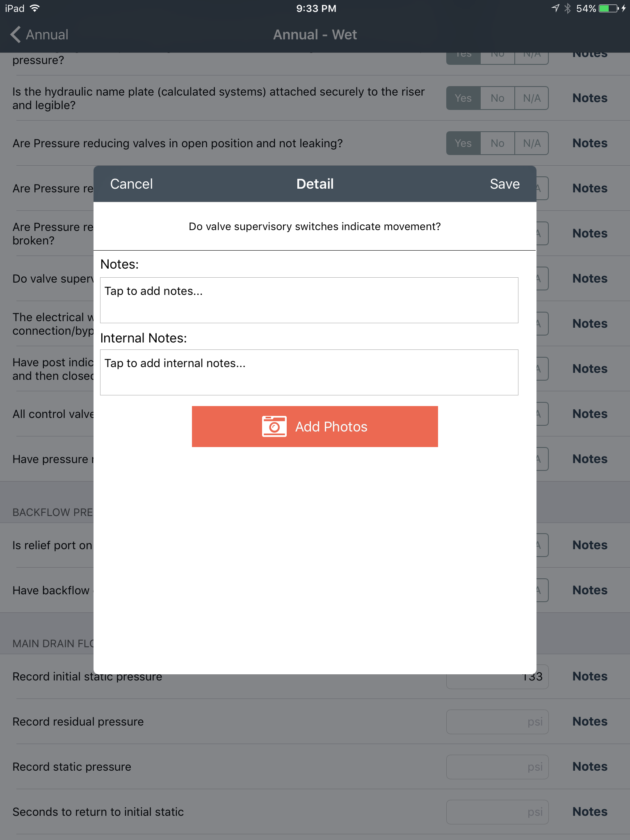Open Notes for Do valve supervisory row
This screenshot has width=630, height=840.
point(590,278)
